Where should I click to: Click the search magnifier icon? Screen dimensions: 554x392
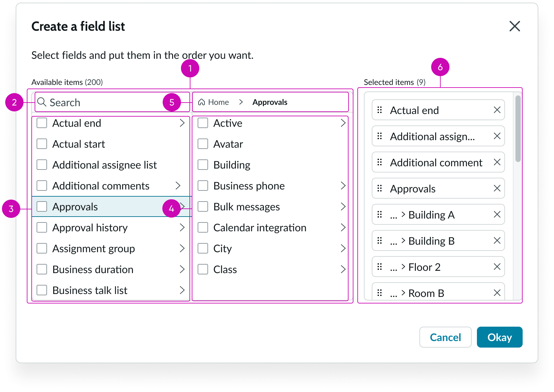(x=42, y=102)
